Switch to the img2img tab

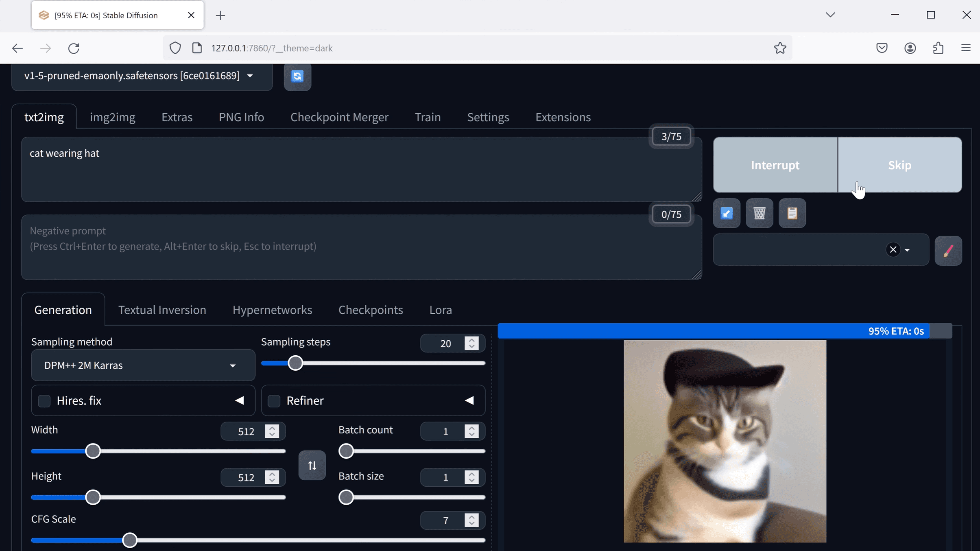click(x=112, y=117)
